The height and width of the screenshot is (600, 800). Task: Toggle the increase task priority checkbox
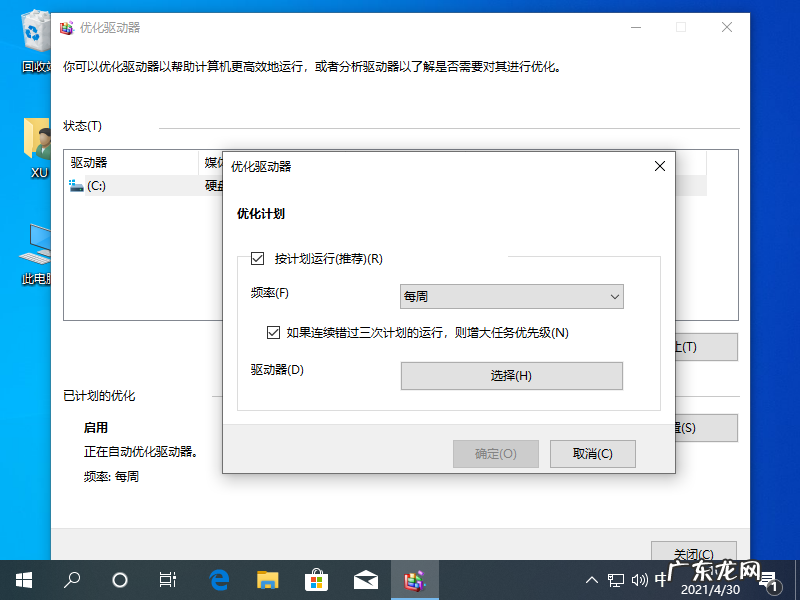273,332
